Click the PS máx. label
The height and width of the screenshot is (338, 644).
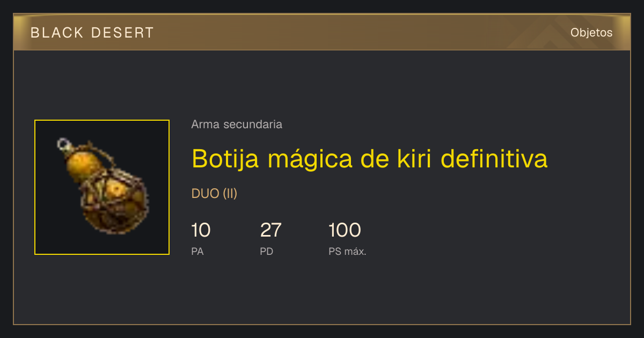pos(347,251)
